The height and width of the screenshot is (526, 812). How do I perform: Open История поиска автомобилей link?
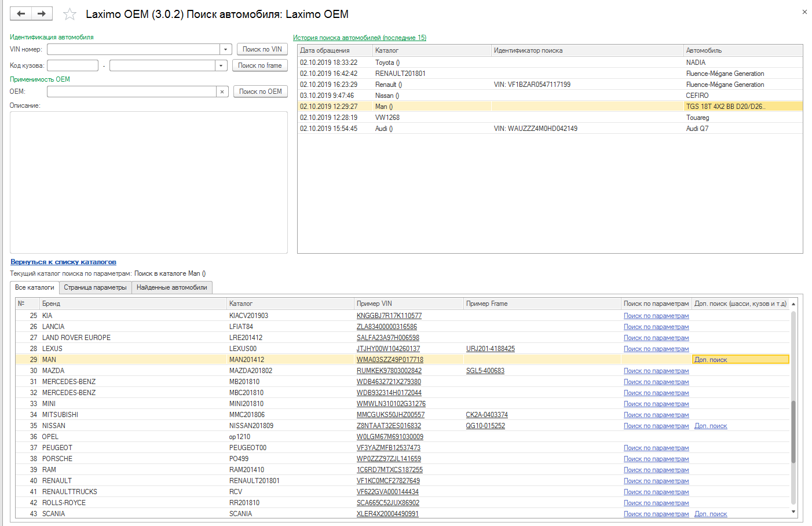tap(360, 38)
